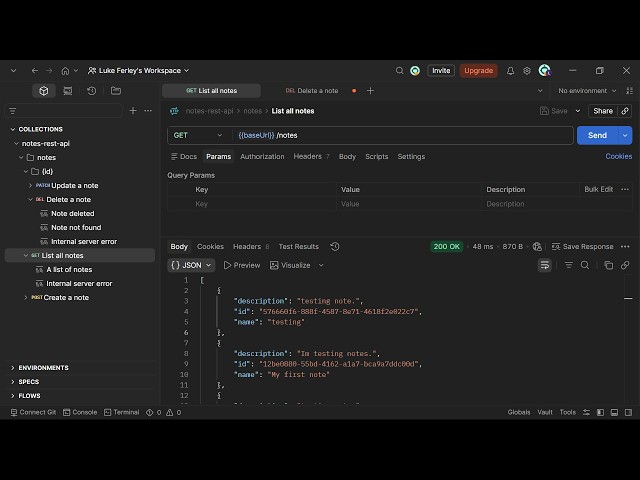Switch to the Delete a note tab
The height and width of the screenshot is (480, 640).
click(312, 91)
